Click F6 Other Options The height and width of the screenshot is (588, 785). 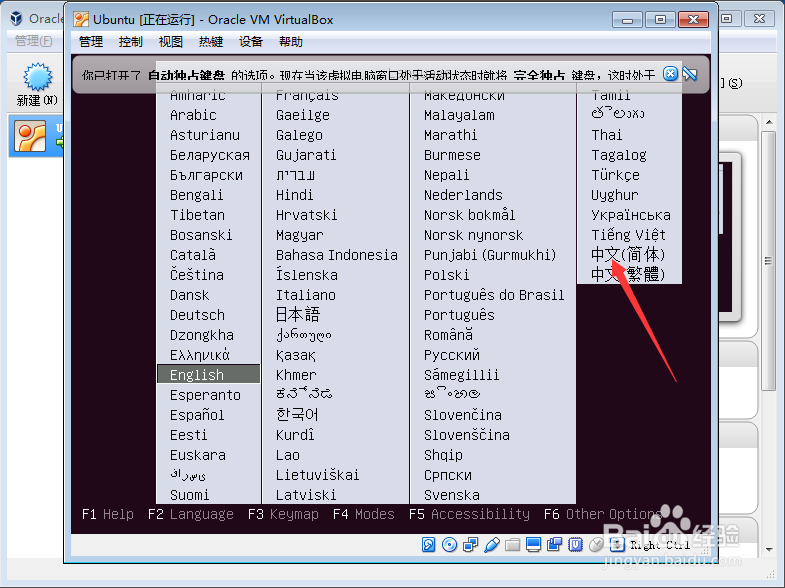(x=603, y=514)
